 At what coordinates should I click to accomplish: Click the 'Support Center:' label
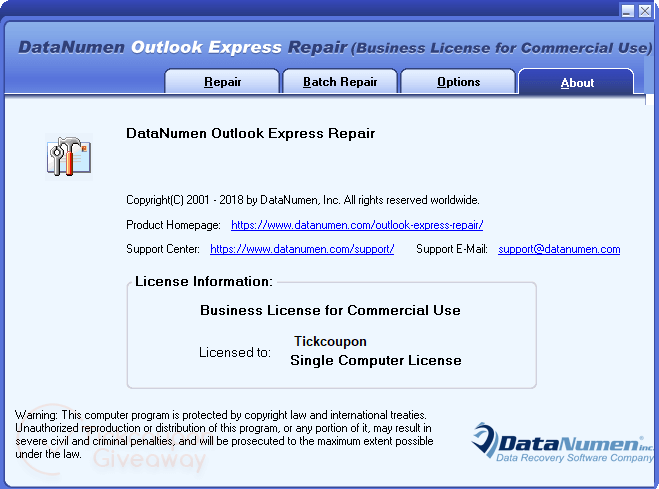tap(163, 249)
